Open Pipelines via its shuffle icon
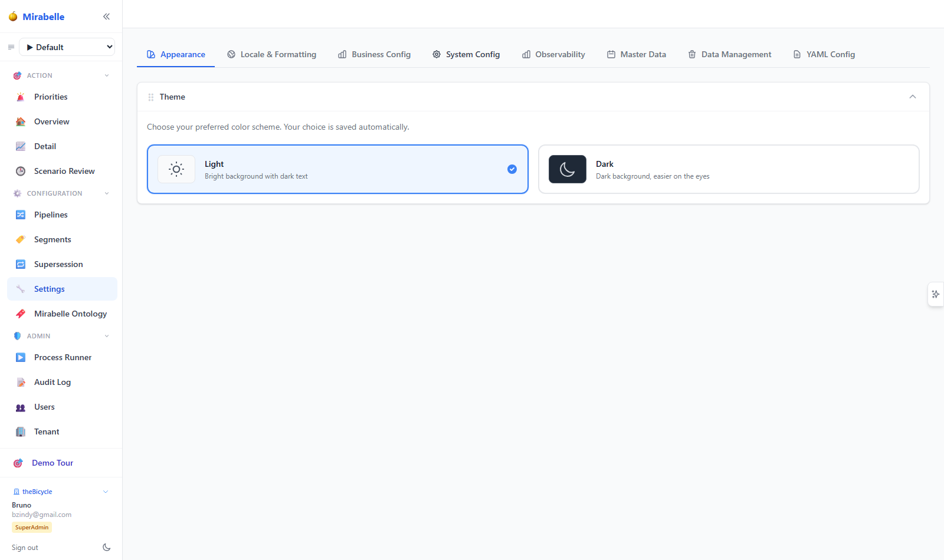This screenshot has width=944, height=560. pos(21,215)
